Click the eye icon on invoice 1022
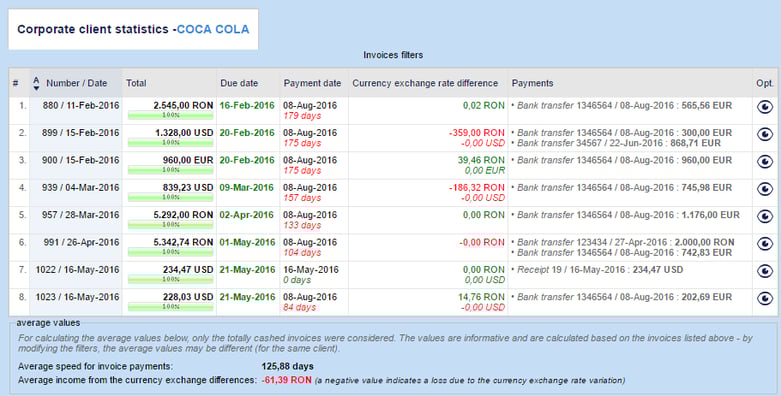The image size is (781, 396). 765,271
